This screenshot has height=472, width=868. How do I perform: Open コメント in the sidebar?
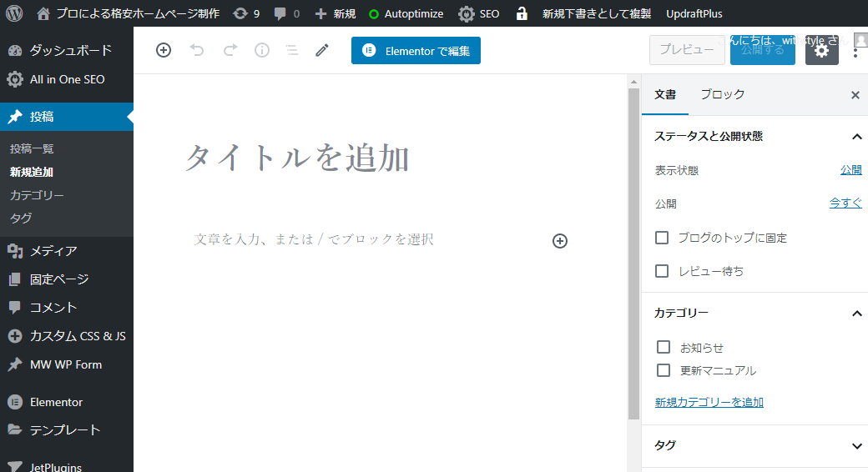tap(67, 307)
